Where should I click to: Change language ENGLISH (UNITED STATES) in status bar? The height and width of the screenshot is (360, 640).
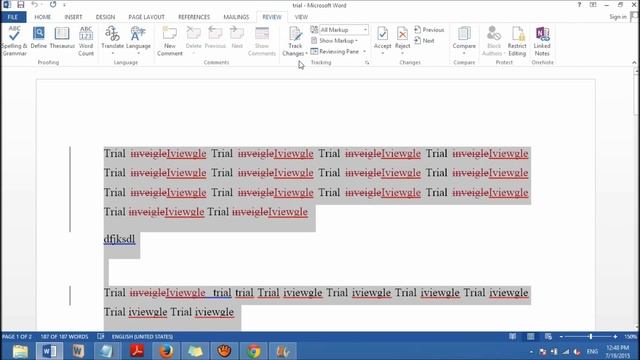tap(142, 337)
